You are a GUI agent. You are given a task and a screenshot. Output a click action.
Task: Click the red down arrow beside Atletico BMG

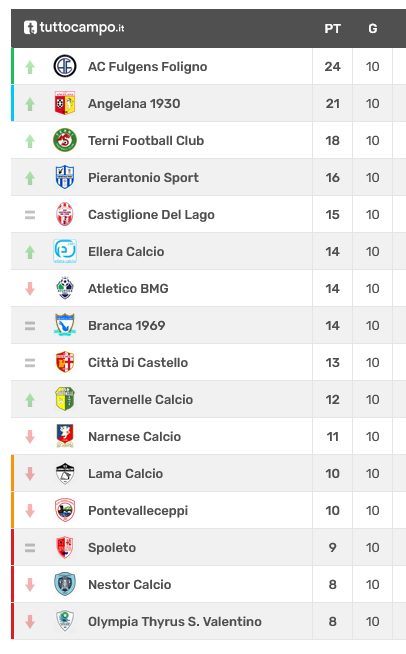tap(30, 289)
